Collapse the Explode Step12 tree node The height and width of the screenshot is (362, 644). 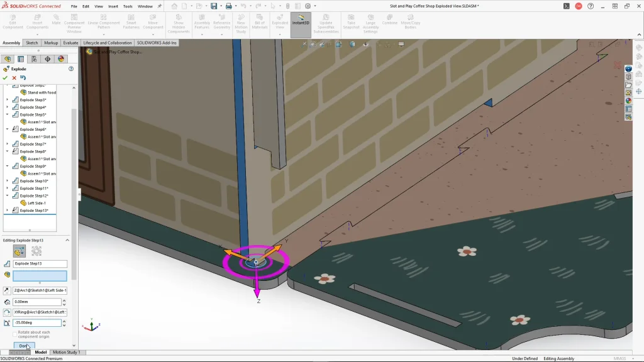(x=8, y=195)
